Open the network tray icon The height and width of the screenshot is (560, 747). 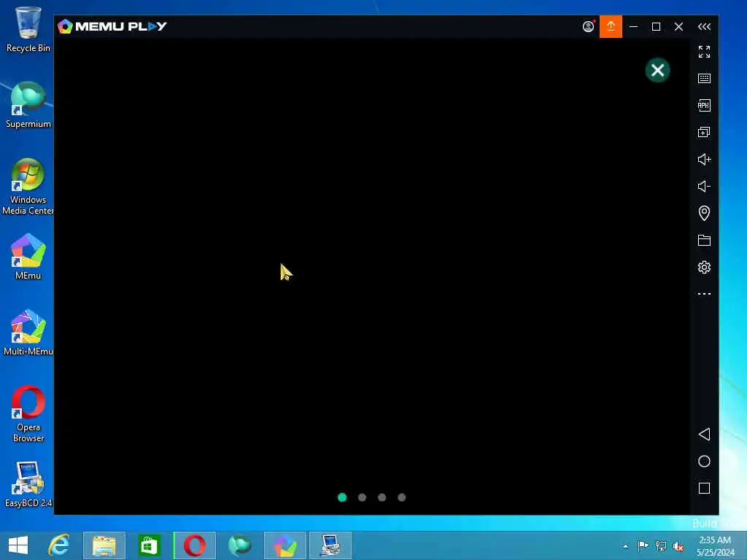661,545
